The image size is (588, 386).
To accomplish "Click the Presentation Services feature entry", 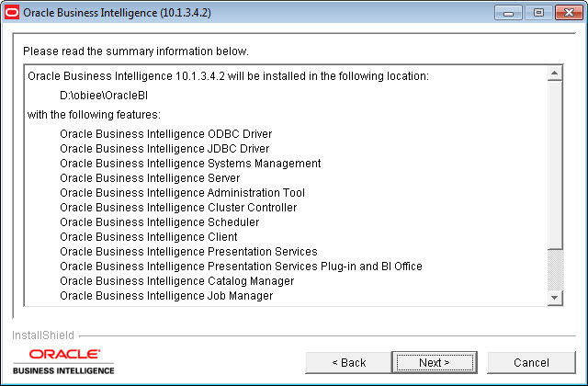I will point(188,251).
